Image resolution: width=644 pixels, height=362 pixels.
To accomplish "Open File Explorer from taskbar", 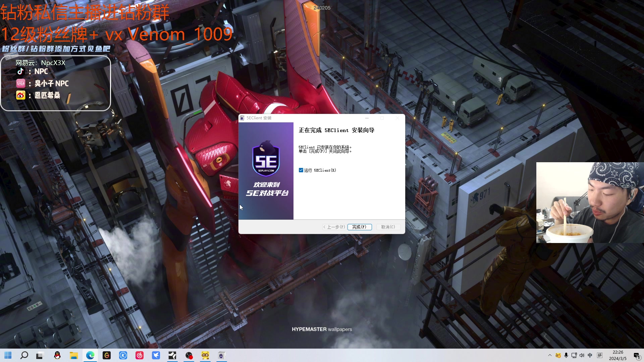I will pos(74,355).
